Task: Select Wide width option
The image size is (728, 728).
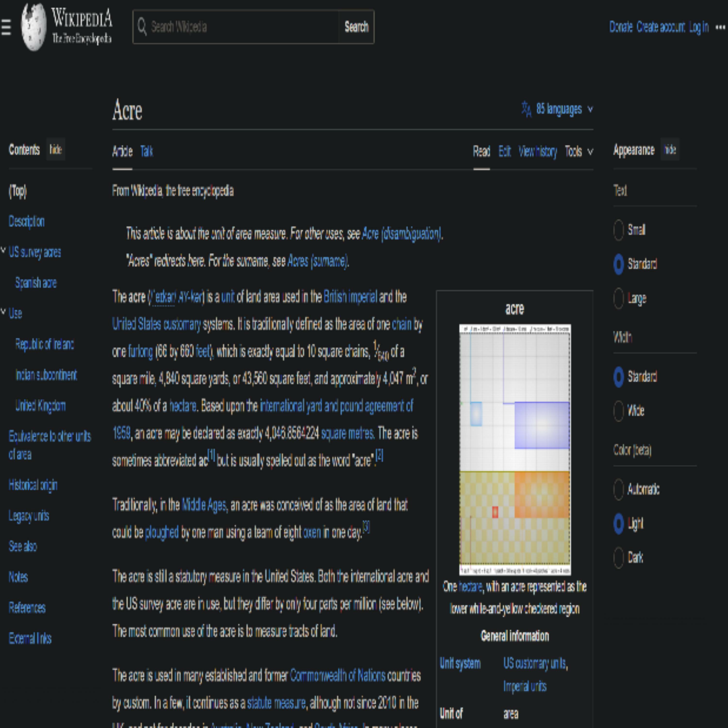Action: [x=618, y=411]
